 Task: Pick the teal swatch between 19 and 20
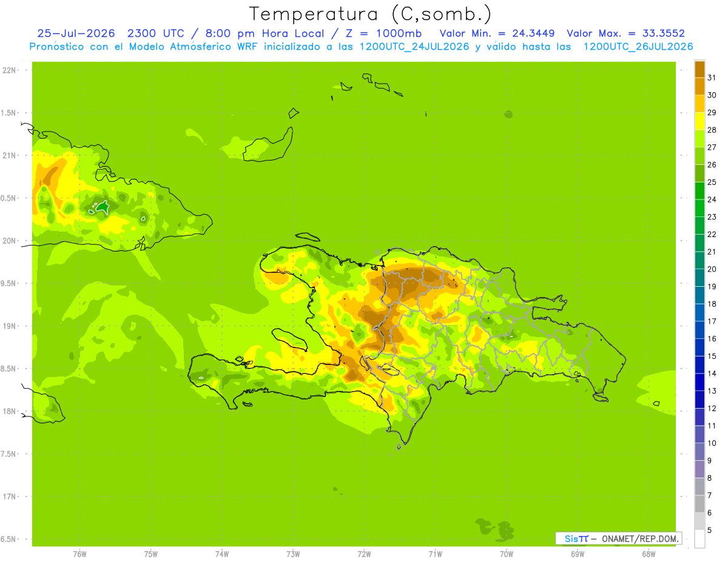(x=699, y=278)
